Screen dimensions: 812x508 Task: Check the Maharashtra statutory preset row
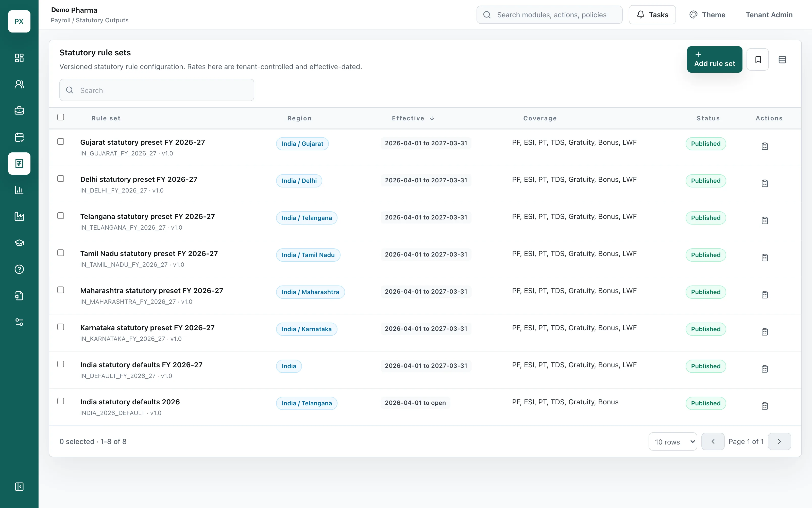[61, 290]
